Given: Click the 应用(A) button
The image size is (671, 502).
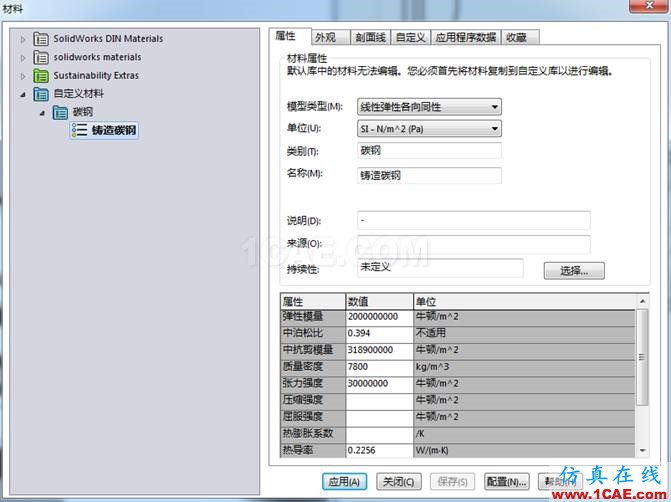Looking at the screenshot, I should coord(344,481).
